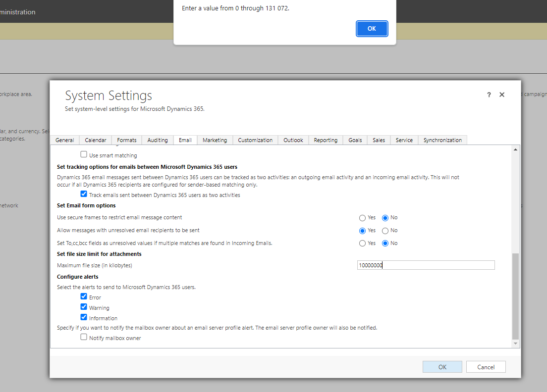This screenshot has width=547, height=392.
Task: Select No for To,cc,bcc unresolved values
Action: pyautogui.click(x=385, y=243)
